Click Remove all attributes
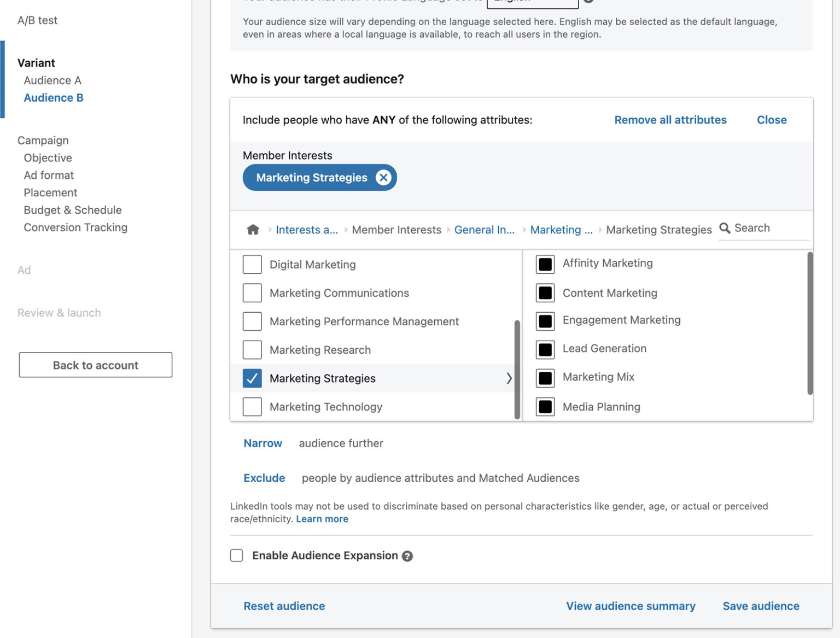The width and height of the screenshot is (840, 638). tap(670, 120)
